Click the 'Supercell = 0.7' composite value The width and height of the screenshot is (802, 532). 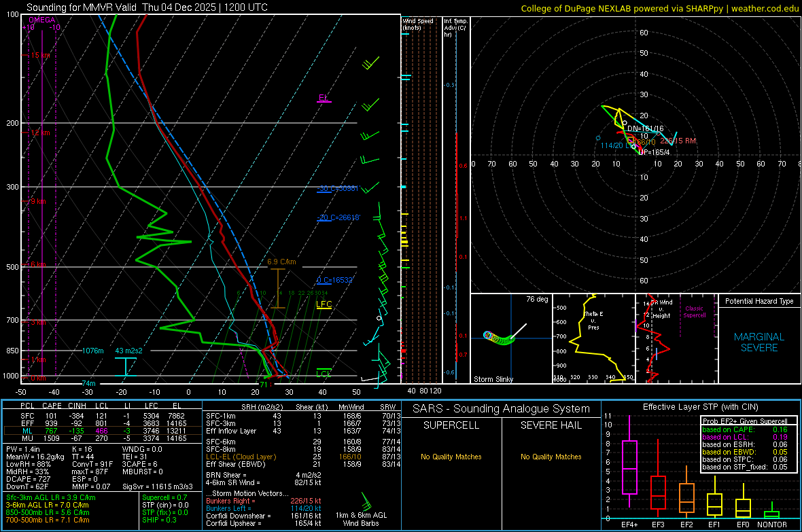164,497
